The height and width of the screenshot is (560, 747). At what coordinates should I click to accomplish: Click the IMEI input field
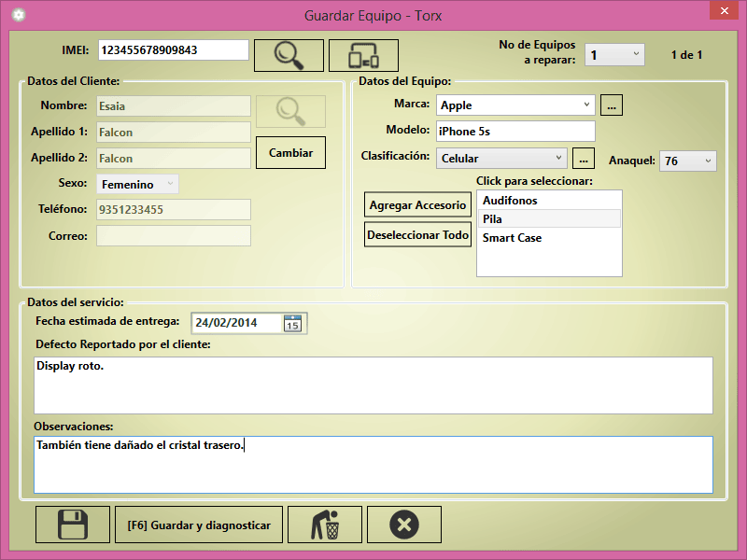(x=174, y=50)
